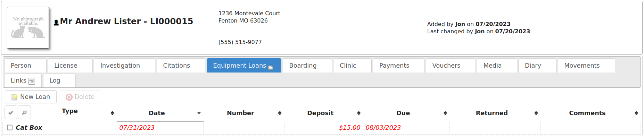The height and width of the screenshot is (136, 644).
Task: Click the arrow icon on Links tab
Action: [x=32, y=81]
